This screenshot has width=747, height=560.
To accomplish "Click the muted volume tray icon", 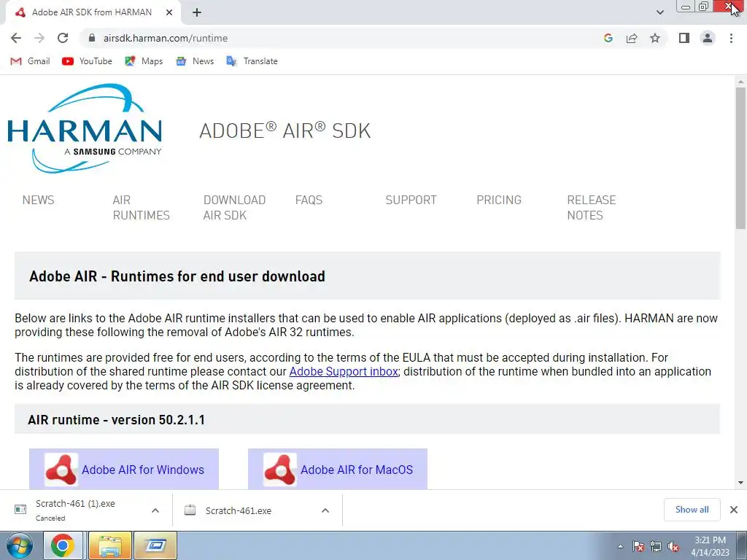I will click(x=673, y=546).
